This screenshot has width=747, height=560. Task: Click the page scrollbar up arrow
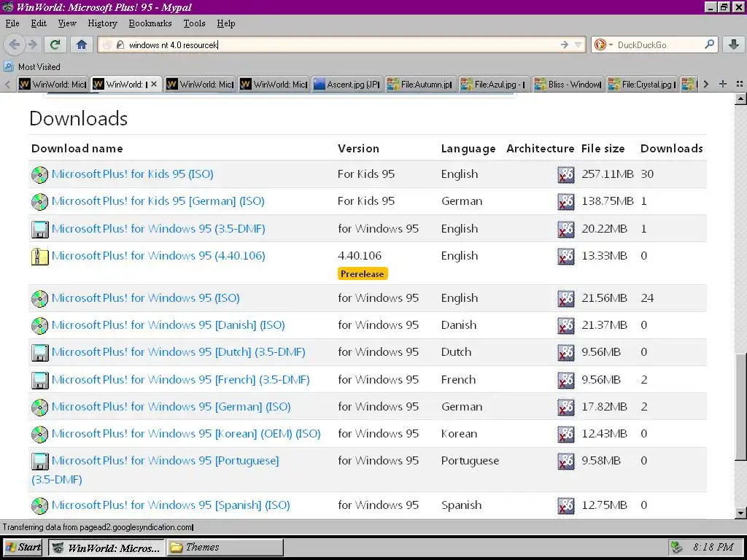tap(740, 99)
